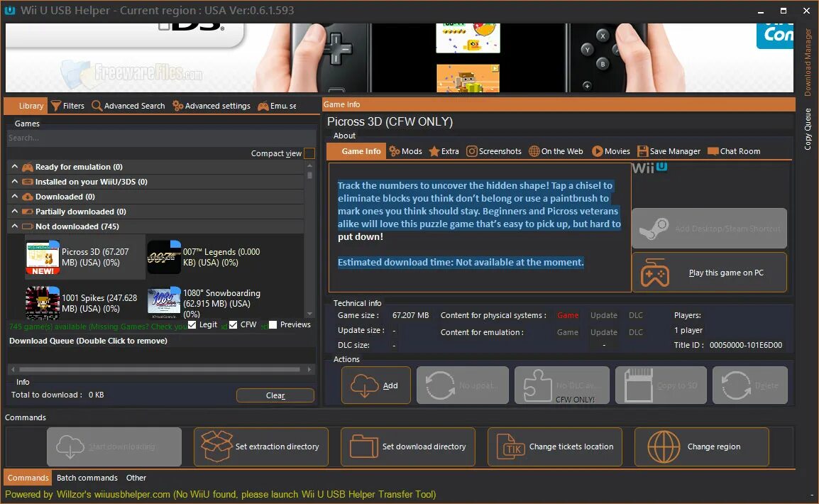819x504 pixels.
Task: Open the Save Manager tab
Action: (669, 151)
